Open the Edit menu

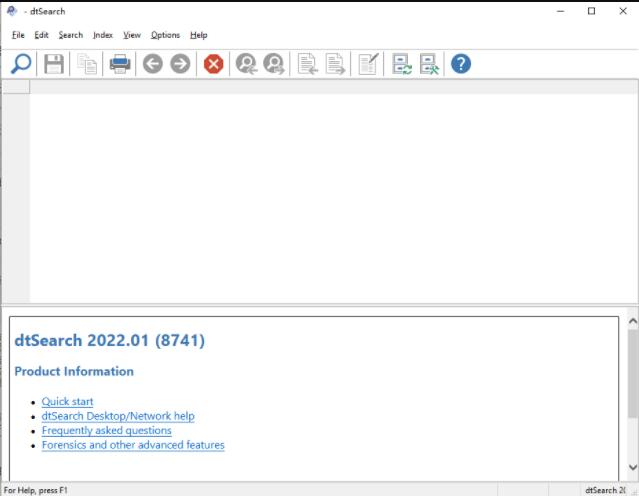pos(41,35)
